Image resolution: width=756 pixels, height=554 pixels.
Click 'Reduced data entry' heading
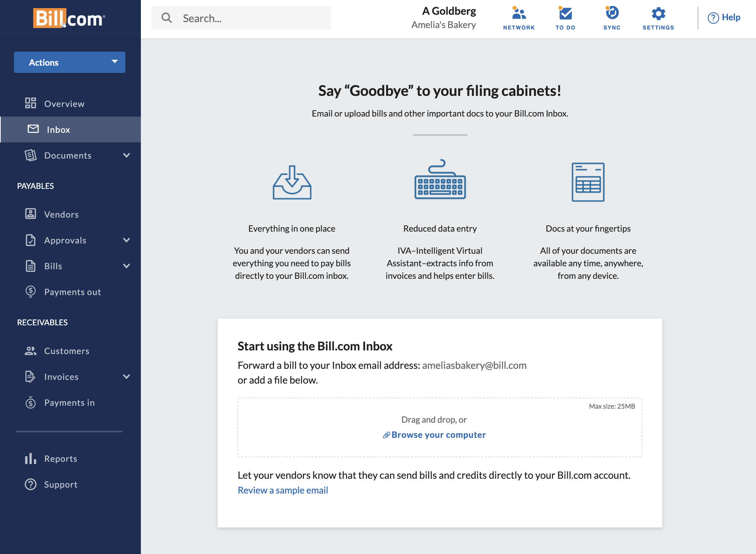440,229
